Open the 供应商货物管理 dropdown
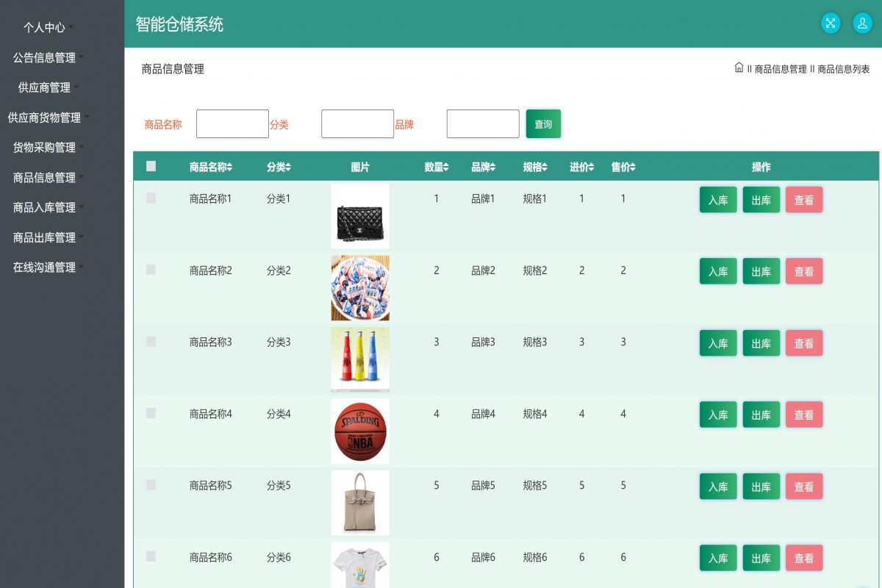The image size is (882, 588). [x=46, y=118]
